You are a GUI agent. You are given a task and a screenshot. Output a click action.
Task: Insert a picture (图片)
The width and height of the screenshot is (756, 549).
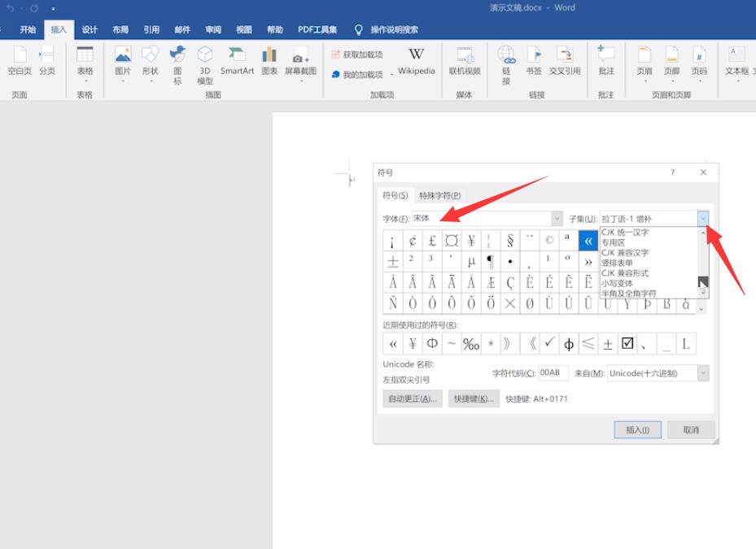(123, 63)
